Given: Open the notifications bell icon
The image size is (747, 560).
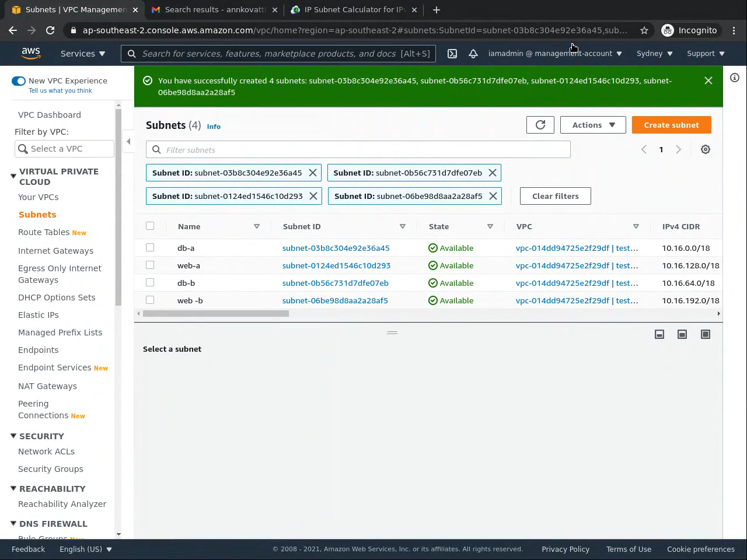Looking at the screenshot, I should 473,54.
